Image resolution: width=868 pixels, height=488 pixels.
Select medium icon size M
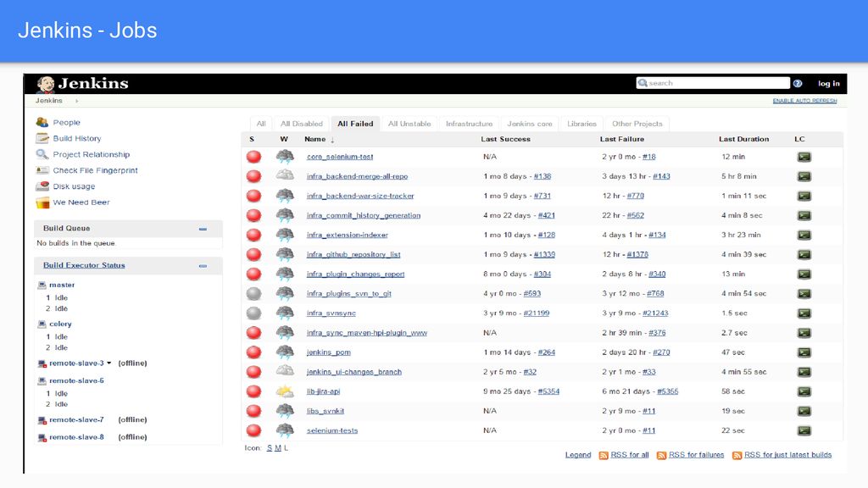click(x=278, y=448)
